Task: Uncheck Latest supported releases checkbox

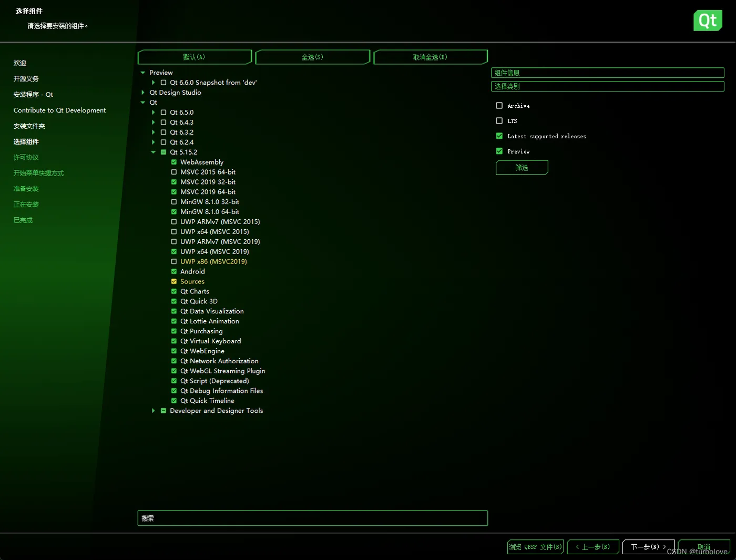Action: [499, 136]
